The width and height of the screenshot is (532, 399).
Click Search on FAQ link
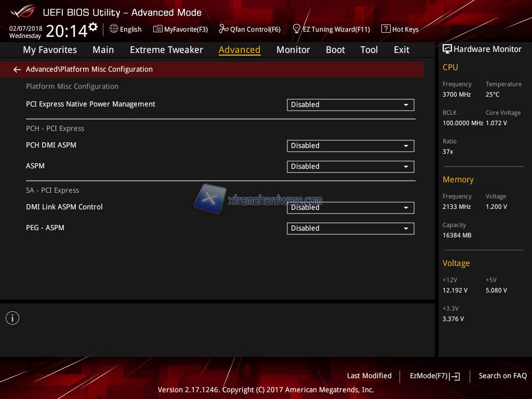point(502,376)
